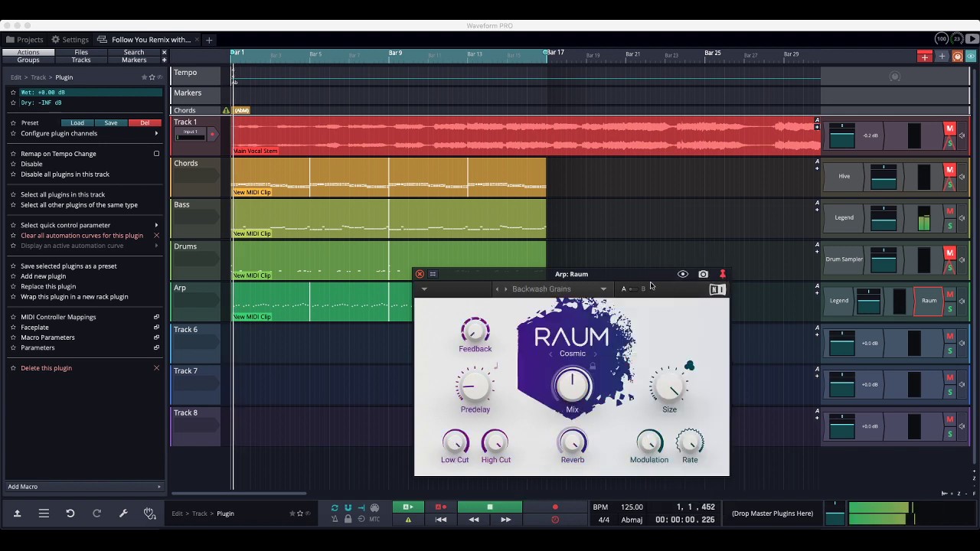Toggle the A/B switch in Raum
The height and width of the screenshot is (551, 980).
pos(634,289)
